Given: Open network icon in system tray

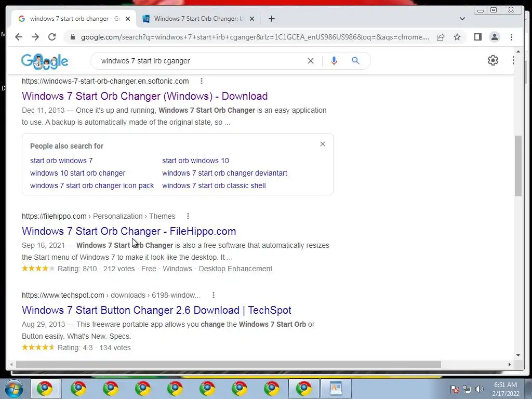Looking at the screenshot, I should point(467,389).
